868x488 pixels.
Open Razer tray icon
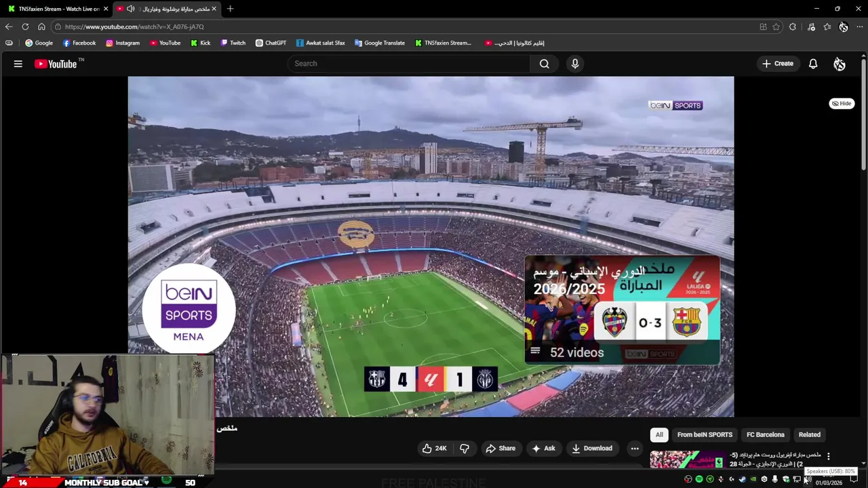click(x=710, y=479)
